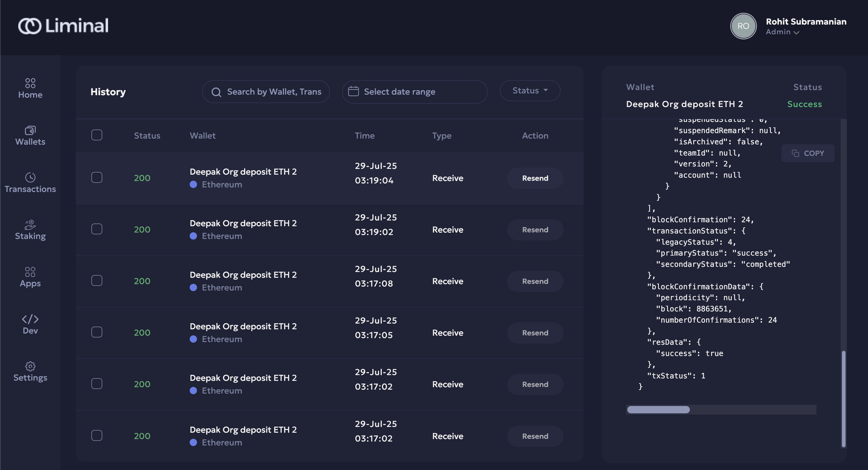This screenshot has height=470, width=868.
Task: Click the "secondaryStatus": "completed" line
Action: tap(723, 264)
